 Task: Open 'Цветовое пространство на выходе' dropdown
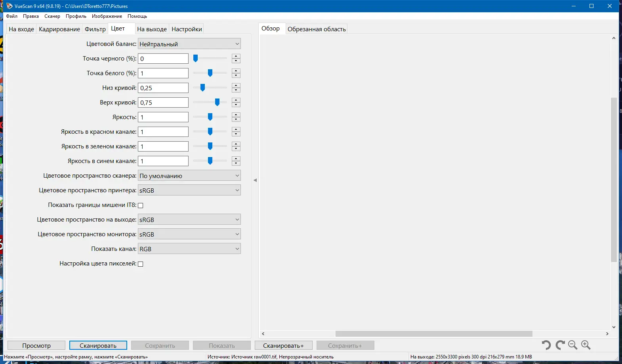(189, 220)
